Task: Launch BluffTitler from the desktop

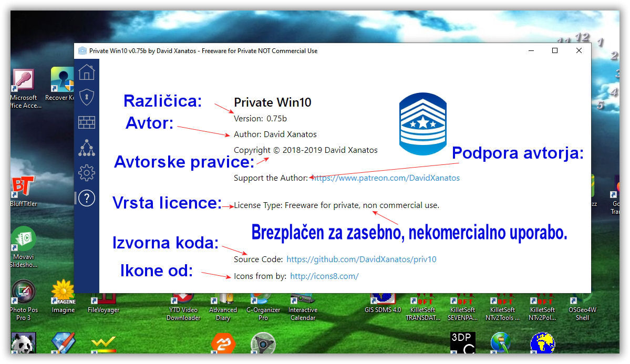Action: [x=23, y=191]
